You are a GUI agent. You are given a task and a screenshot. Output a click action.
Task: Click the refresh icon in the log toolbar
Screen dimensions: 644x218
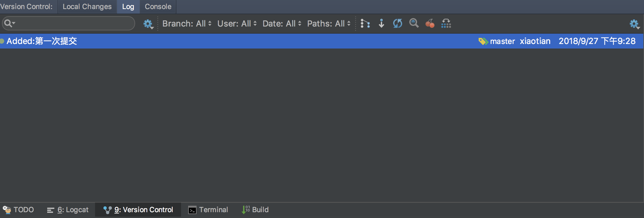pos(397,23)
